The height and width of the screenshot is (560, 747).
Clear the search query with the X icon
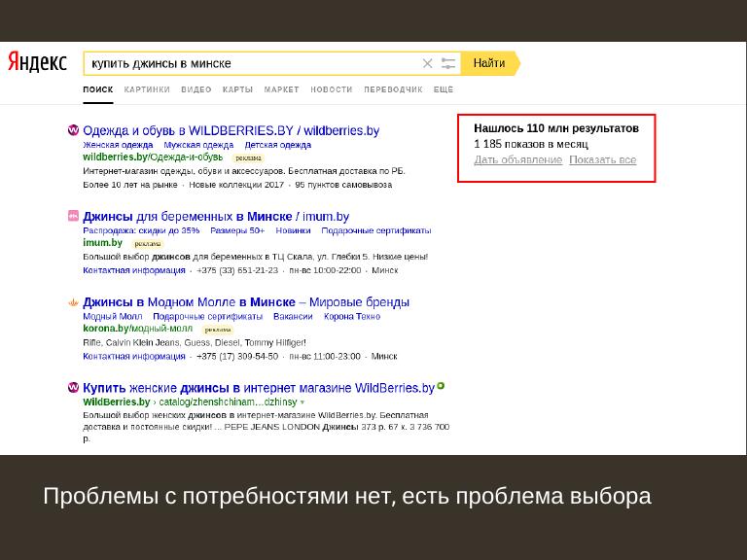[x=427, y=63]
